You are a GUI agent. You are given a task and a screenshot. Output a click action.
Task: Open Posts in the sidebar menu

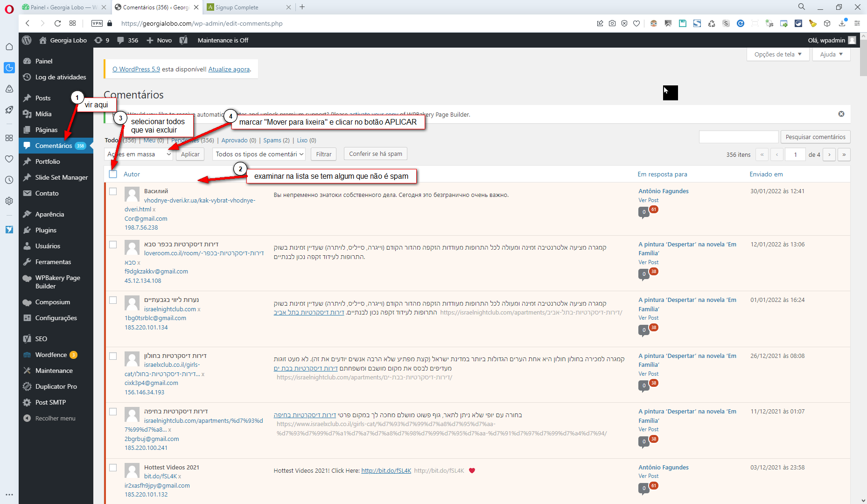43,98
